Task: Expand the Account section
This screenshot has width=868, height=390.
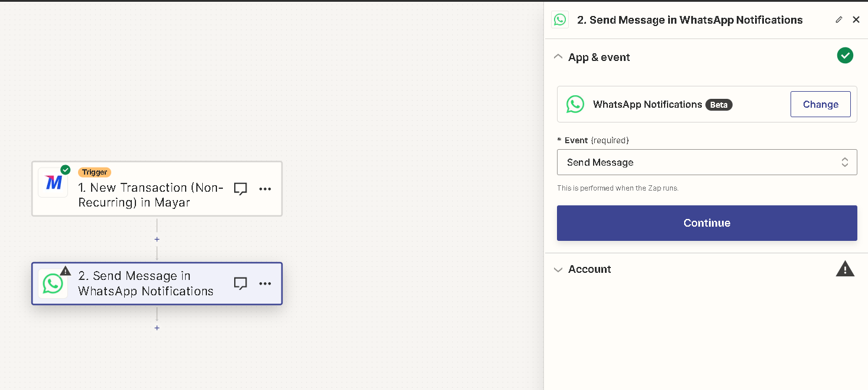Action: click(x=558, y=269)
